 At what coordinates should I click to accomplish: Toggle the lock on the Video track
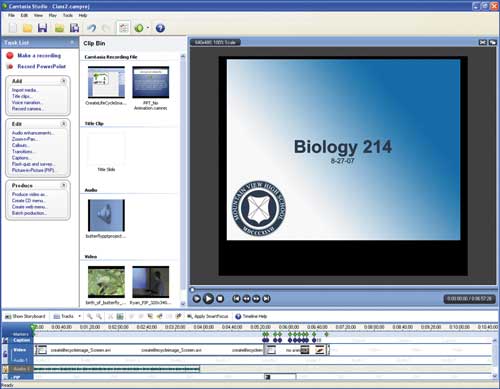point(5,354)
